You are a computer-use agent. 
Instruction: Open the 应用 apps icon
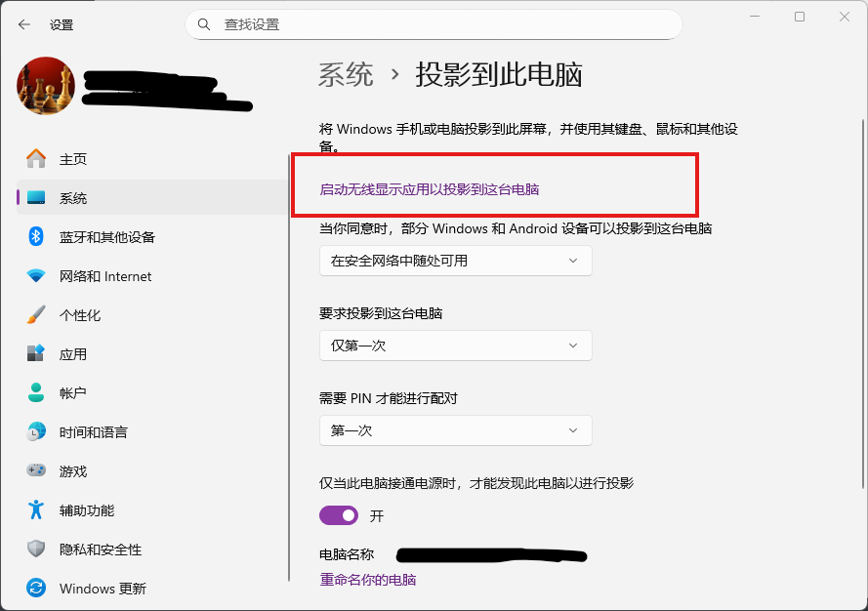click(36, 354)
